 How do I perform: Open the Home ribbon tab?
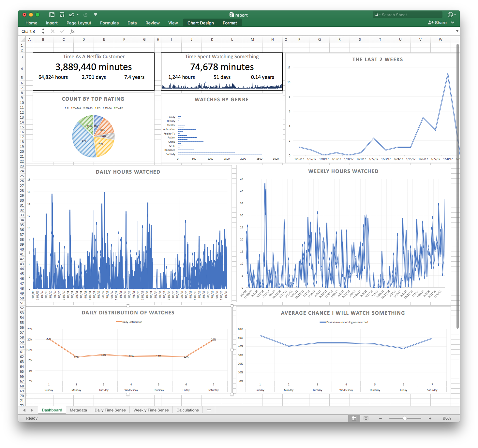(31, 23)
